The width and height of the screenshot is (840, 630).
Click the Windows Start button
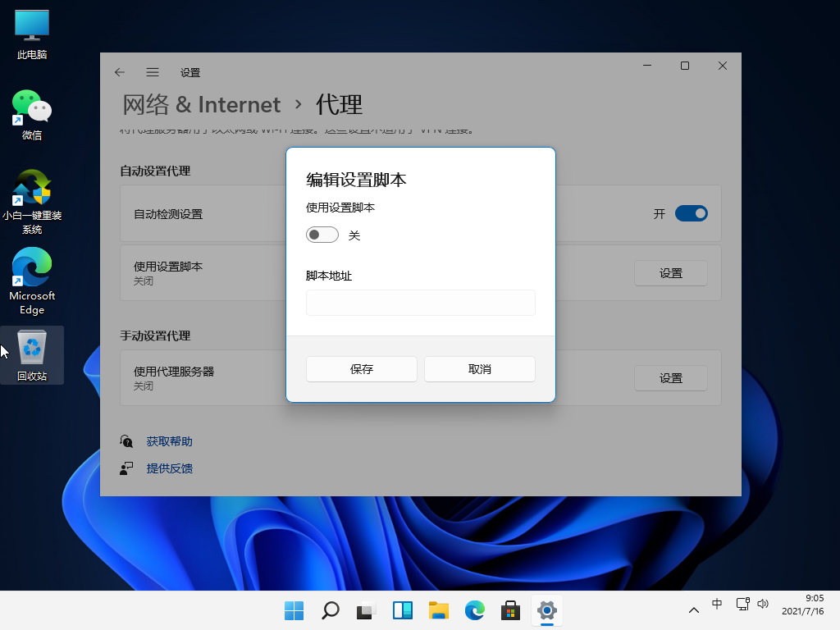294,611
